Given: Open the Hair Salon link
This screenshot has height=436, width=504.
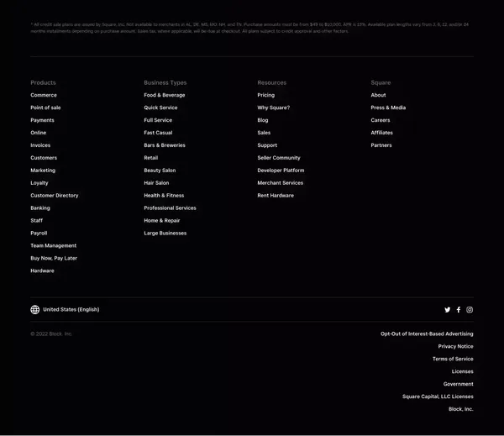Looking at the screenshot, I should [x=156, y=183].
